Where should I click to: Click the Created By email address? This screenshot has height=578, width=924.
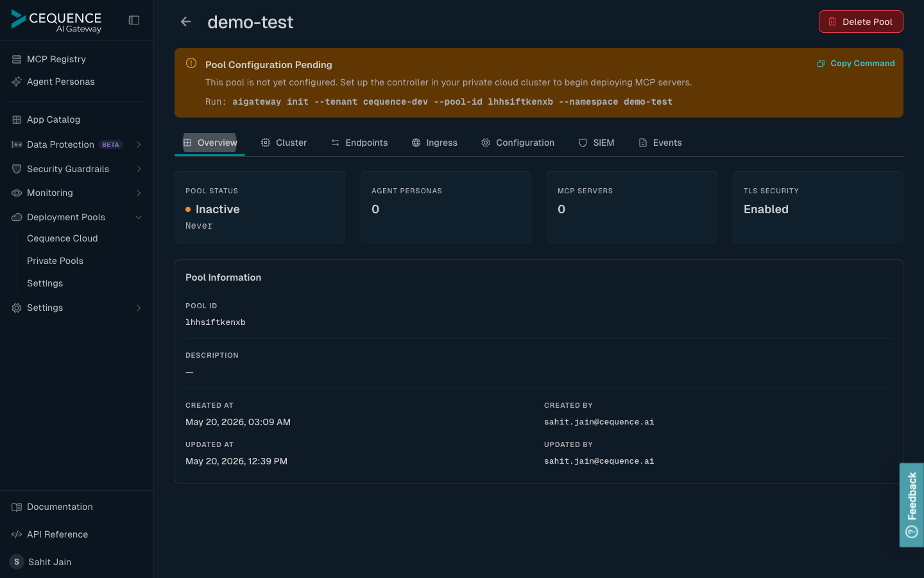[x=599, y=422]
